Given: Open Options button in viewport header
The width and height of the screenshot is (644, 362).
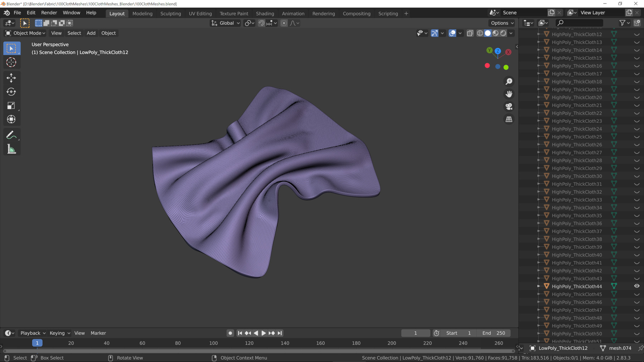Looking at the screenshot, I should (502, 23).
